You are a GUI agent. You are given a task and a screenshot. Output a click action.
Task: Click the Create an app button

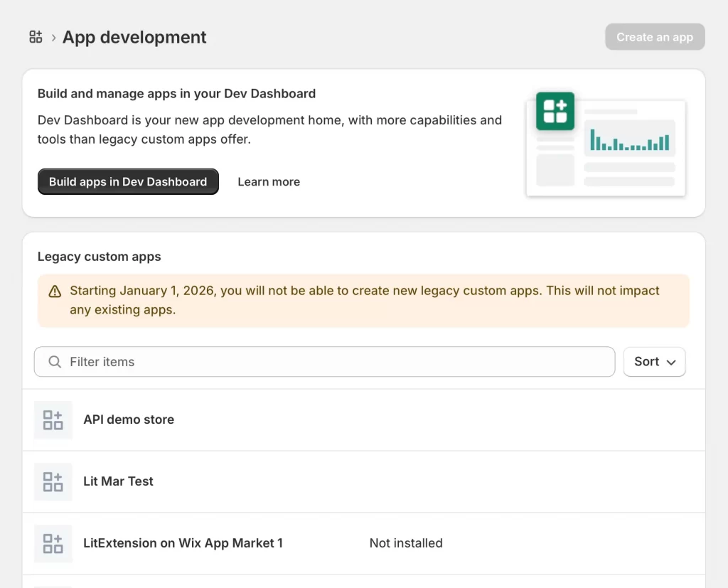[x=654, y=37]
